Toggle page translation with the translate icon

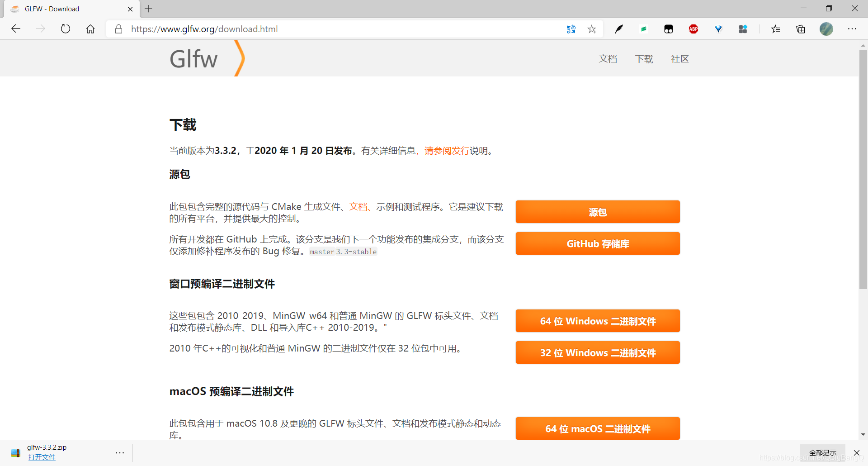point(571,29)
